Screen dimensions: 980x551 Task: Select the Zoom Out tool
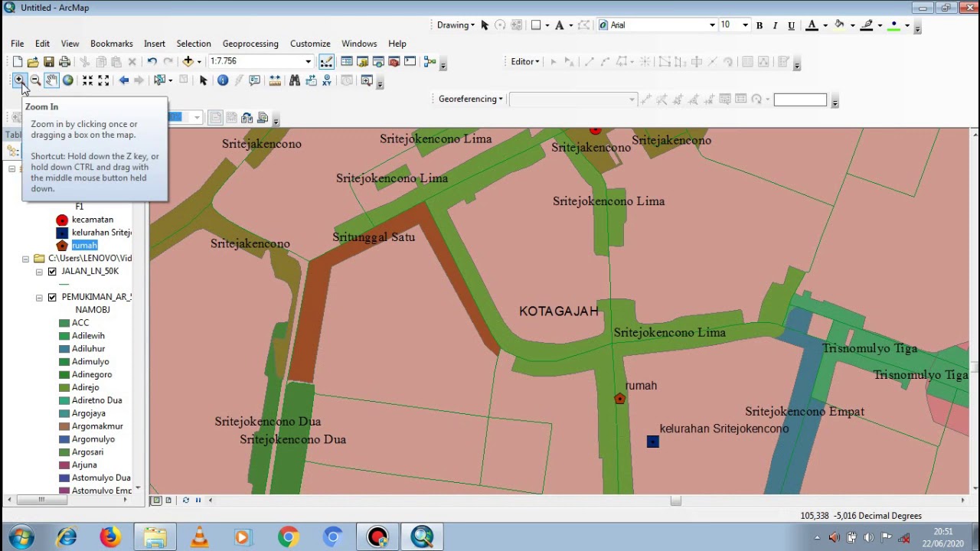[35, 80]
